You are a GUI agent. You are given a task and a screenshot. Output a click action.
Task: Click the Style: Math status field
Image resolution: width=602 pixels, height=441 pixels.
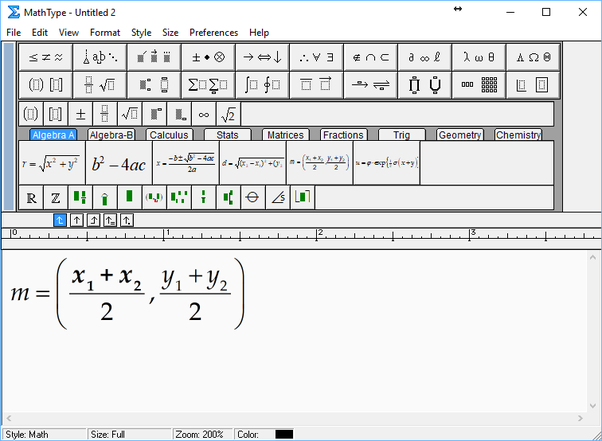[44, 434]
